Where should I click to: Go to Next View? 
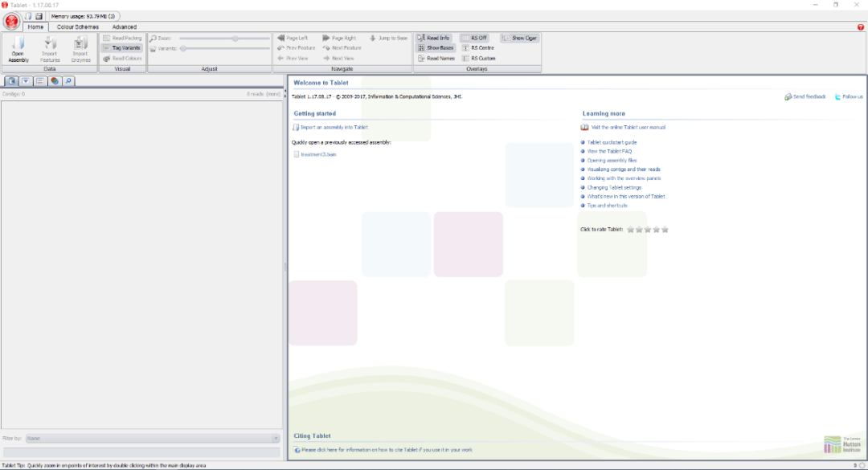(339, 58)
